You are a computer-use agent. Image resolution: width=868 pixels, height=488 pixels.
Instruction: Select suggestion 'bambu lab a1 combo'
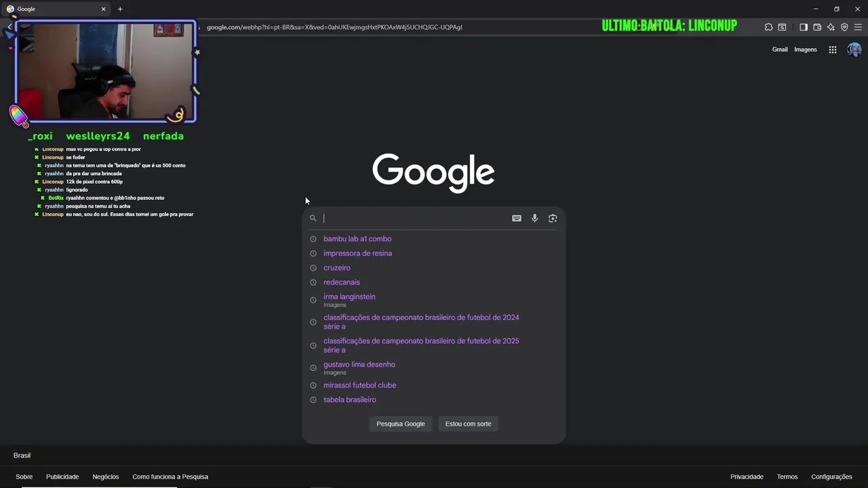click(x=433, y=239)
